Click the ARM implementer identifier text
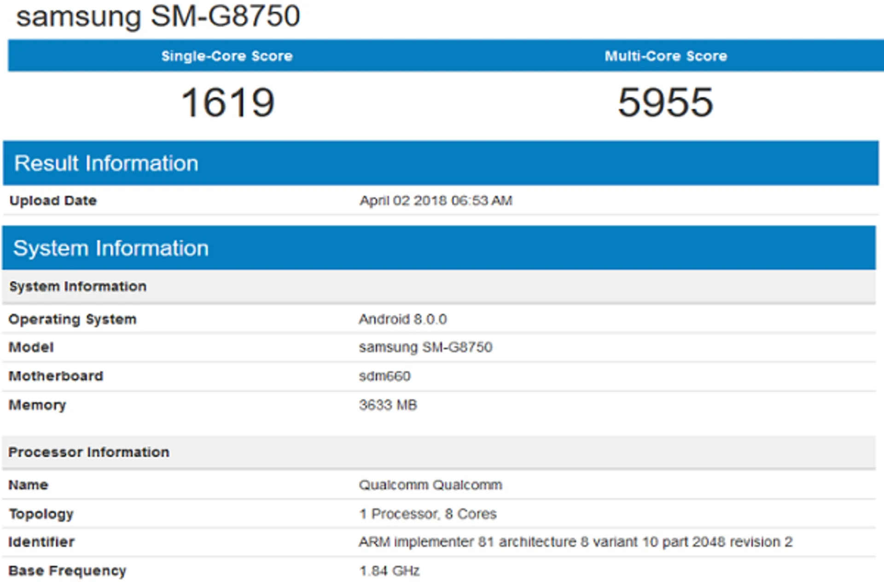Image resolution: width=884 pixels, height=588 pixels. (576, 542)
